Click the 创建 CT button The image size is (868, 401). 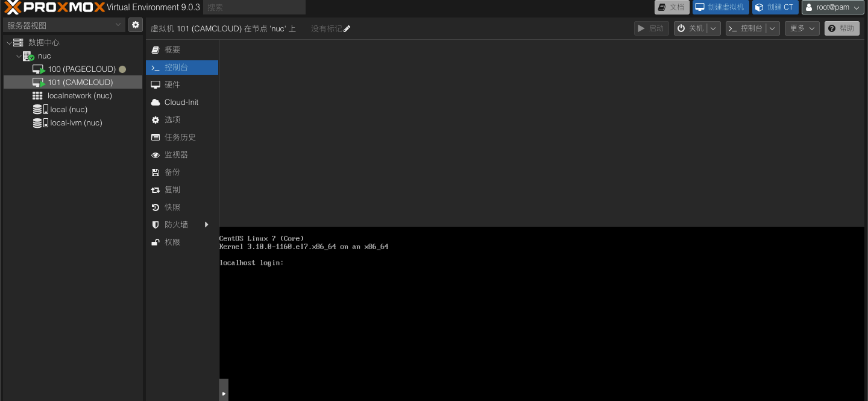[775, 7]
